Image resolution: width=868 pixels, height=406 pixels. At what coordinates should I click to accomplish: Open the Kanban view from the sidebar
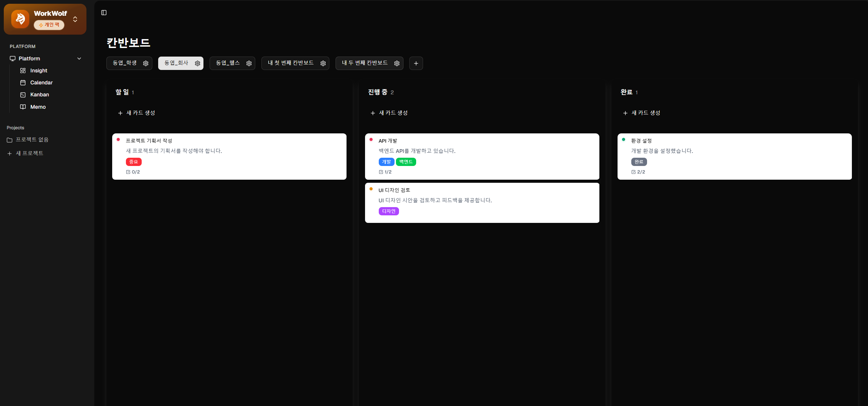pyautogui.click(x=39, y=95)
